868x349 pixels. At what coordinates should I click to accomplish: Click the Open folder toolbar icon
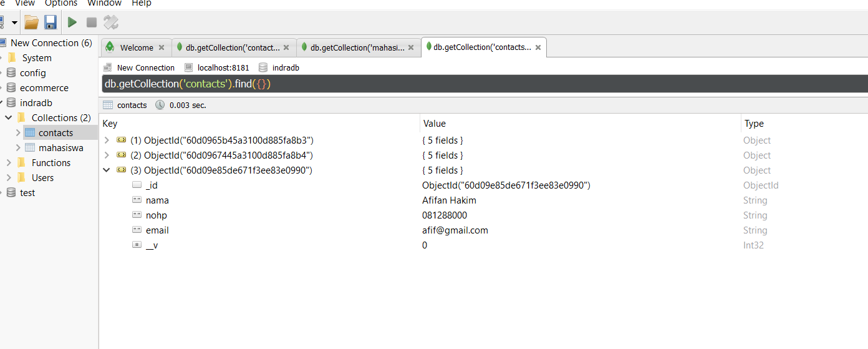(31, 23)
